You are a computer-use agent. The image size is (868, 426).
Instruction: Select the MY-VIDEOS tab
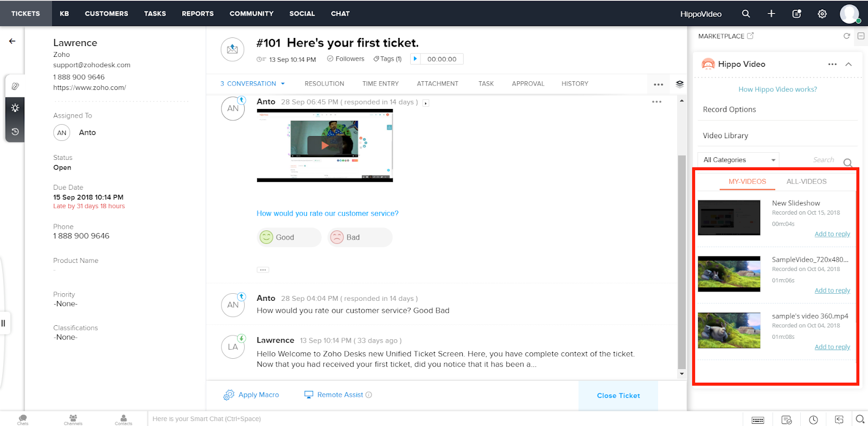point(747,182)
